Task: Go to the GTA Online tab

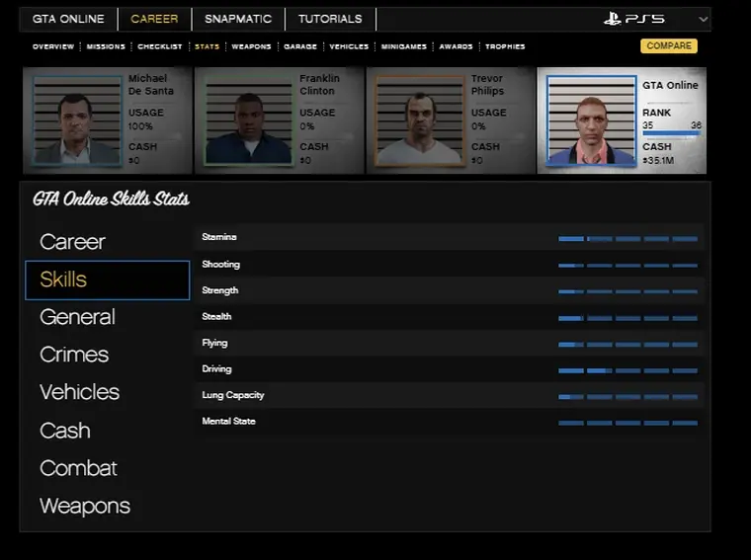Action: [68, 19]
